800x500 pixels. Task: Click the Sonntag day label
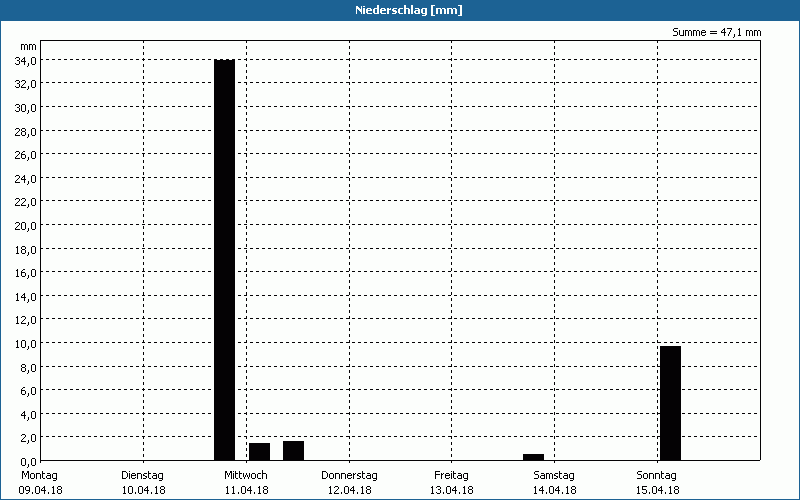[657, 475]
